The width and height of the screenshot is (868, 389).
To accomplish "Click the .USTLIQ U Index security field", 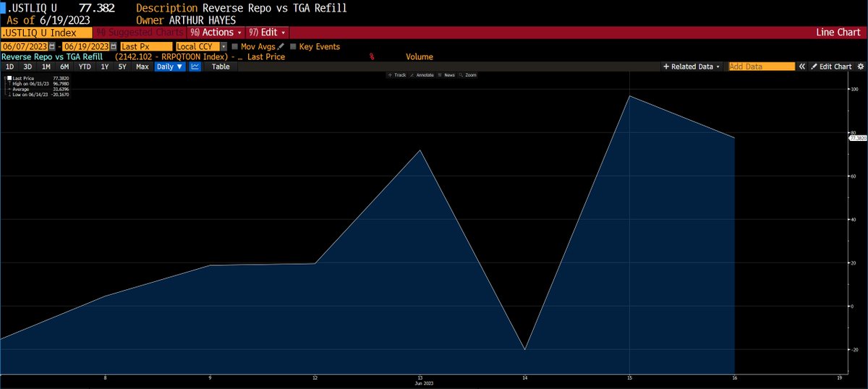I will click(46, 33).
